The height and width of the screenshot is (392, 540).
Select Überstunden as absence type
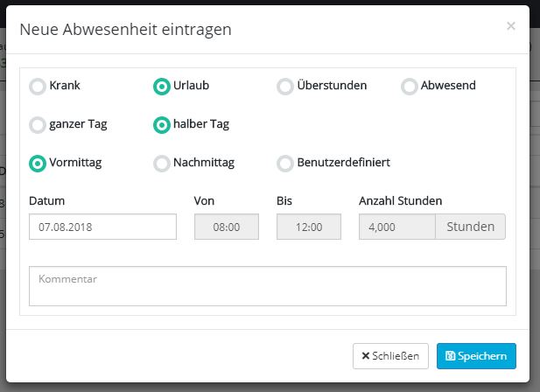[x=285, y=87]
